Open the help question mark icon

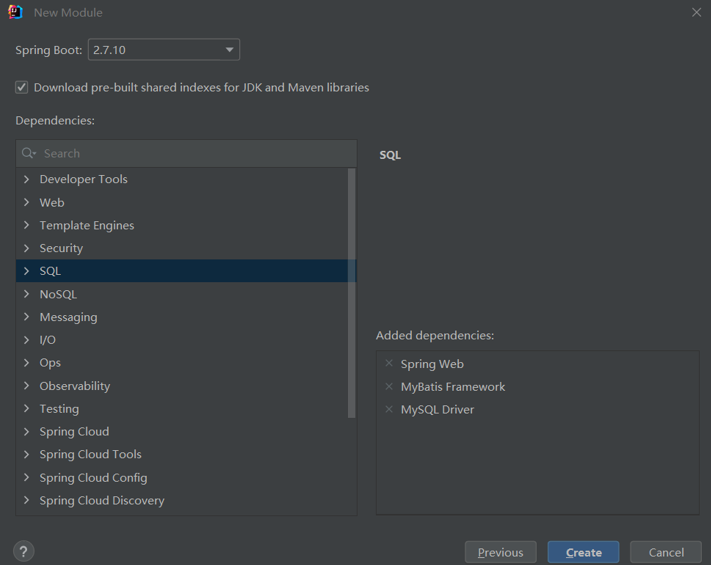(x=24, y=551)
